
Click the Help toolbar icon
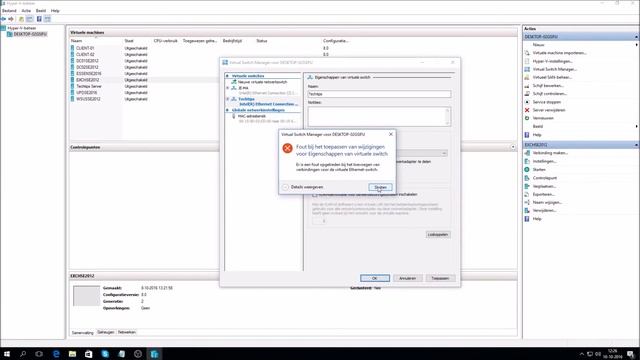click(39, 19)
